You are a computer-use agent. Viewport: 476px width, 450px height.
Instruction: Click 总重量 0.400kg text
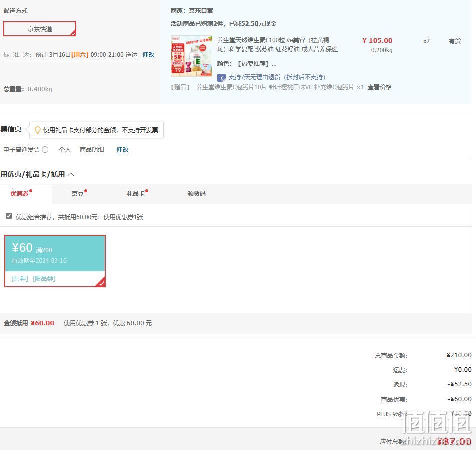(28, 89)
